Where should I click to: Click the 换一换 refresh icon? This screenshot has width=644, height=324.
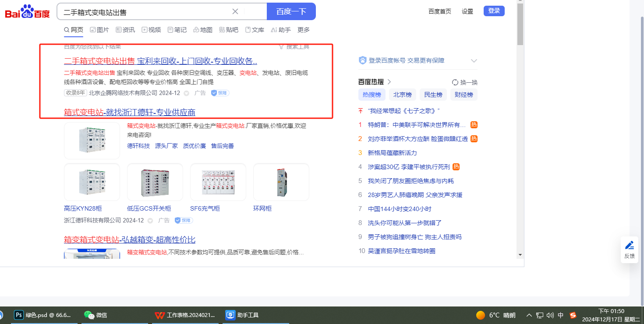point(455,82)
